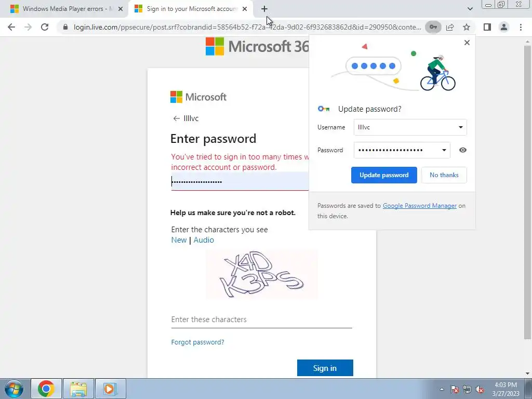Open Windows Media Player from taskbar
The height and width of the screenshot is (399, 532).
tap(111, 389)
